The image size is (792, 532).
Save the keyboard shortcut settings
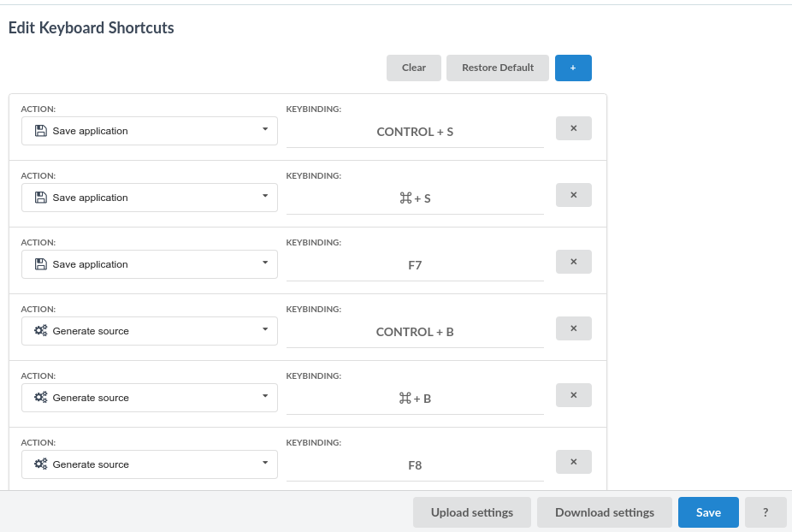(x=708, y=511)
